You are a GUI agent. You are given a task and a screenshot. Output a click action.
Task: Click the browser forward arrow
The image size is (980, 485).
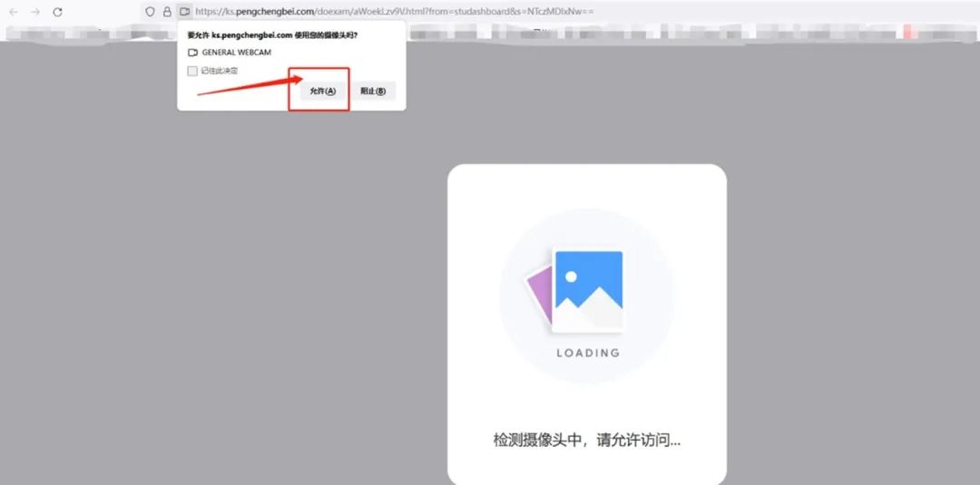[x=35, y=12]
